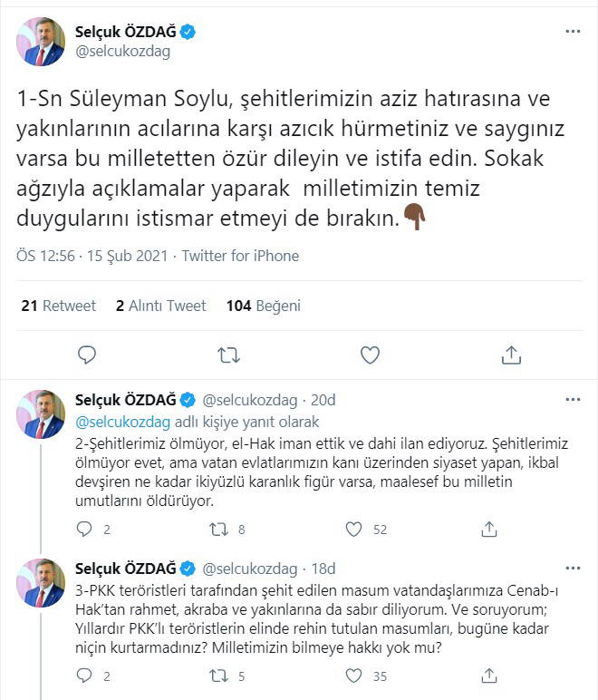This screenshot has height=700, width=598.
Task: Open Selçuk ÖZDAĞ's top profile picture
Action: (44, 42)
